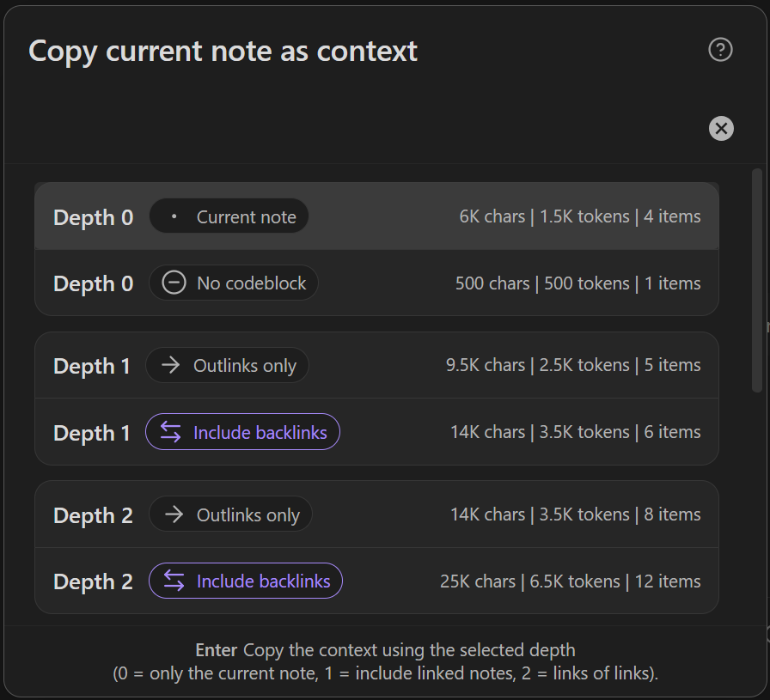
Task: Clear input with the X icon
Action: 721,129
